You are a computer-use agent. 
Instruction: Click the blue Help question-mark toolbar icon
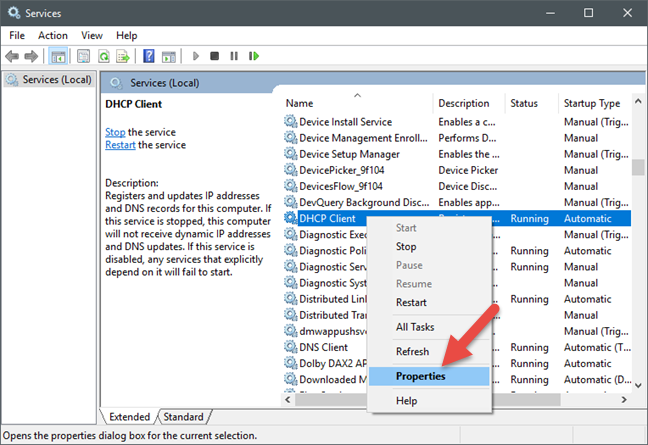[149, 56]
